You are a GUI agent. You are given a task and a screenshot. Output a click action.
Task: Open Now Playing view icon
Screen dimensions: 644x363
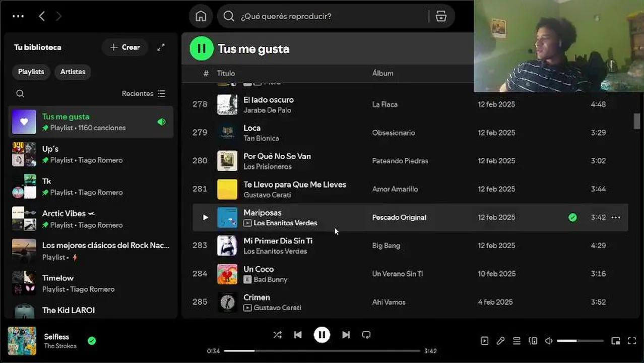[484, 341]
